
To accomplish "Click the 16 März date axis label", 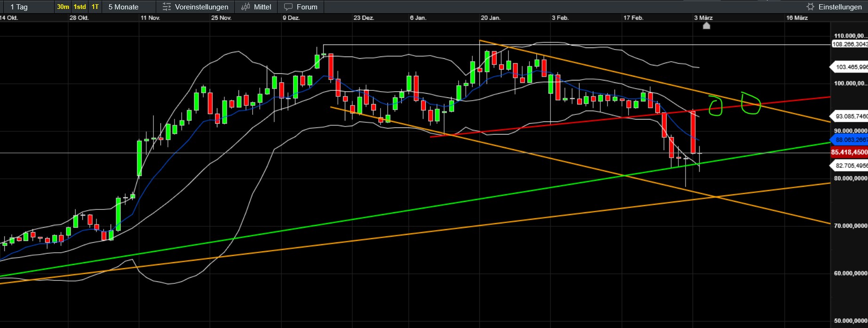I will point(797,18).
